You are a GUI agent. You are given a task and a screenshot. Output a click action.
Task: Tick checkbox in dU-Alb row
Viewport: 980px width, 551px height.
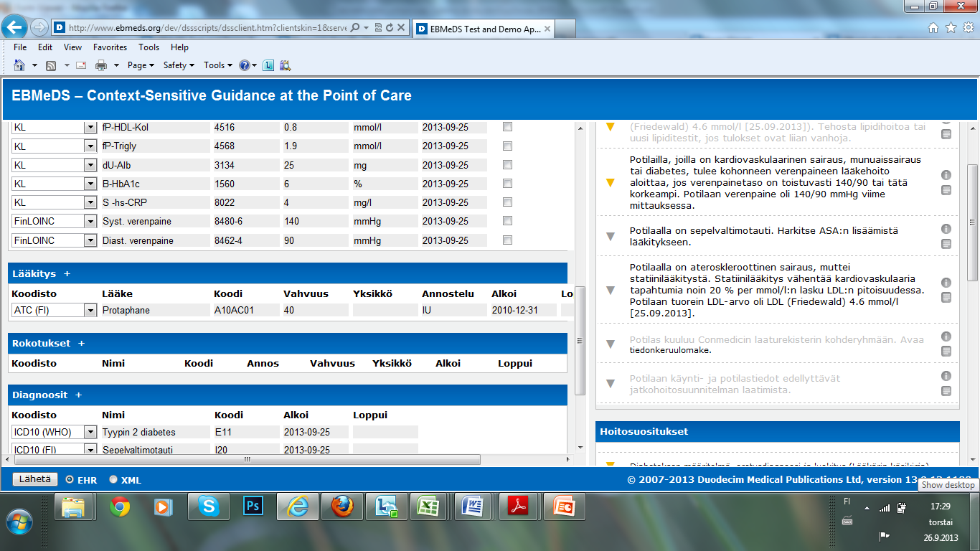507,165
